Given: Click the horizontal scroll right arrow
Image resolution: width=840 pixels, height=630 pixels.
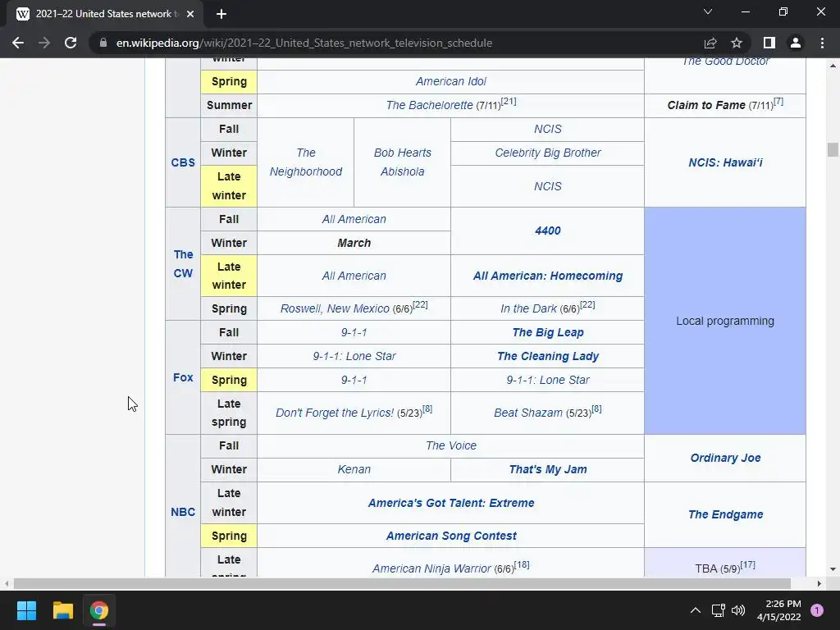Looking at the screenshot, I should 819,583.
